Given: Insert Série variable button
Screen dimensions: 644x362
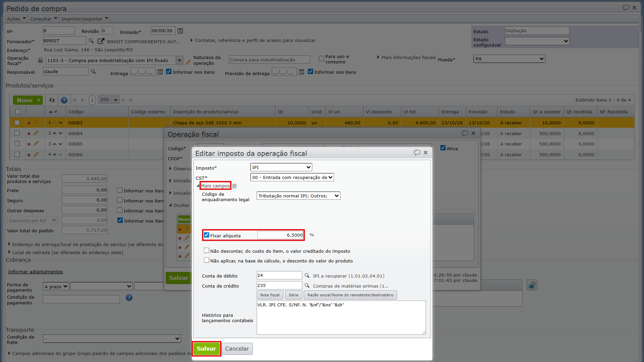Looking at the screenshot, I should coord(293,295).
